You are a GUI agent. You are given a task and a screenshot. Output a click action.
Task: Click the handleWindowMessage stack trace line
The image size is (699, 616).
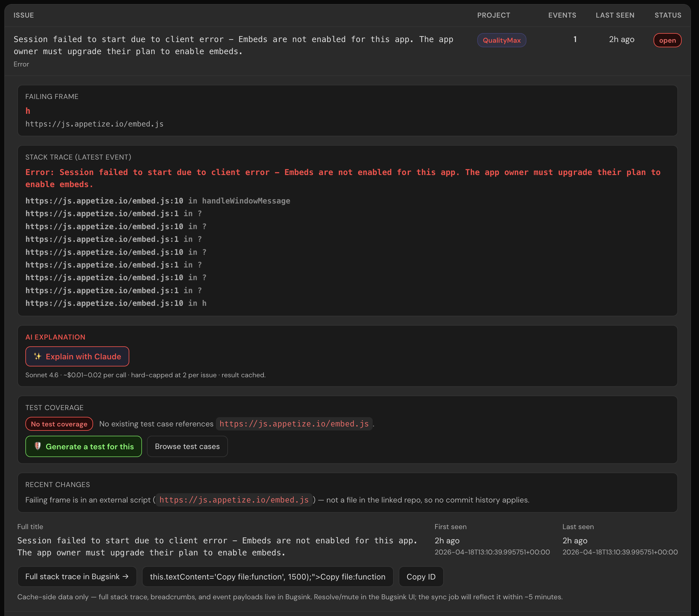click(157, 201)
